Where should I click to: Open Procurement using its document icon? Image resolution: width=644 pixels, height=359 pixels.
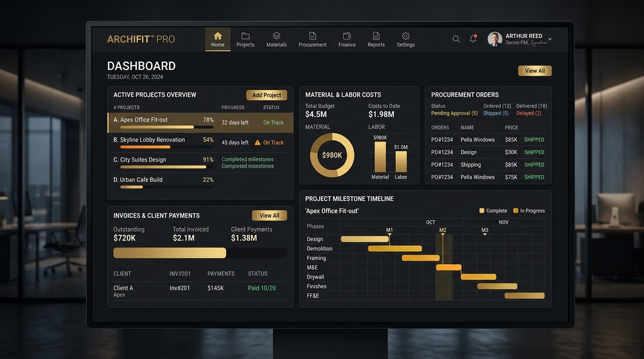313,36
